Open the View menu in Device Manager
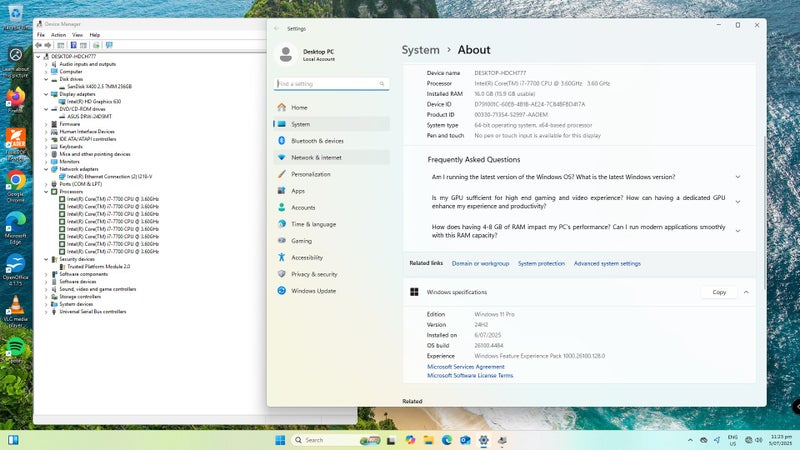The height and width of the screenshot is (450, 800). pos(77,35)
